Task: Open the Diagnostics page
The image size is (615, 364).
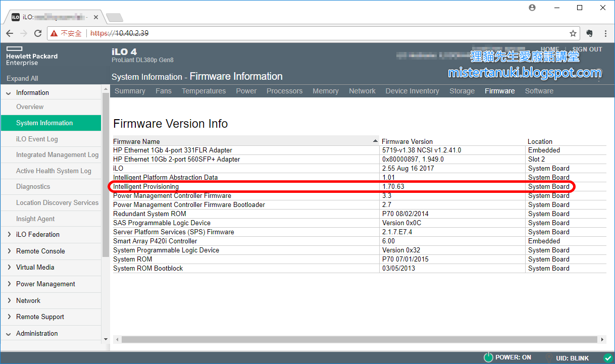Action: (x=33, y=186)
